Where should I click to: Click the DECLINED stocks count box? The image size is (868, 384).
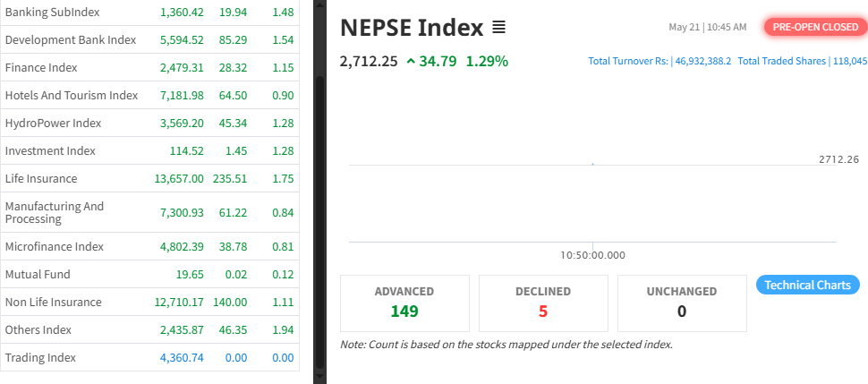coord(543,303)
